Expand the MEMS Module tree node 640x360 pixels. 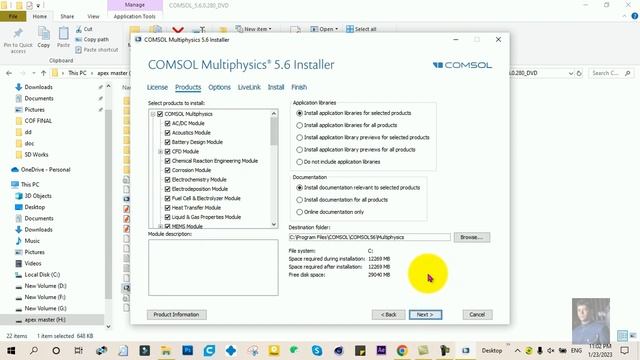click(160, 226)
